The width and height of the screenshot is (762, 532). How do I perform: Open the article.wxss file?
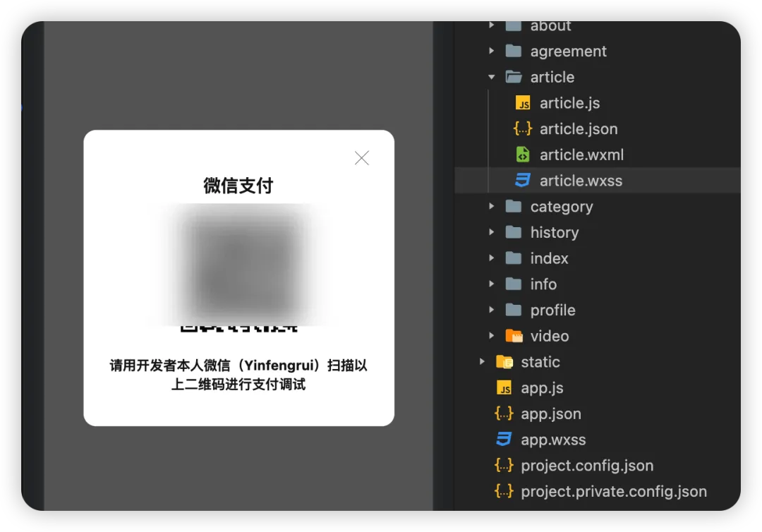[581, 181]
